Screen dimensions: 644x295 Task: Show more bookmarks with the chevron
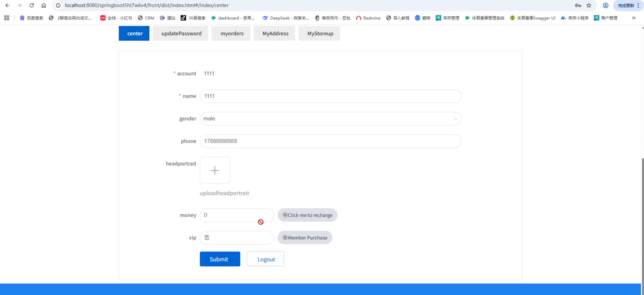coord(634,18)
